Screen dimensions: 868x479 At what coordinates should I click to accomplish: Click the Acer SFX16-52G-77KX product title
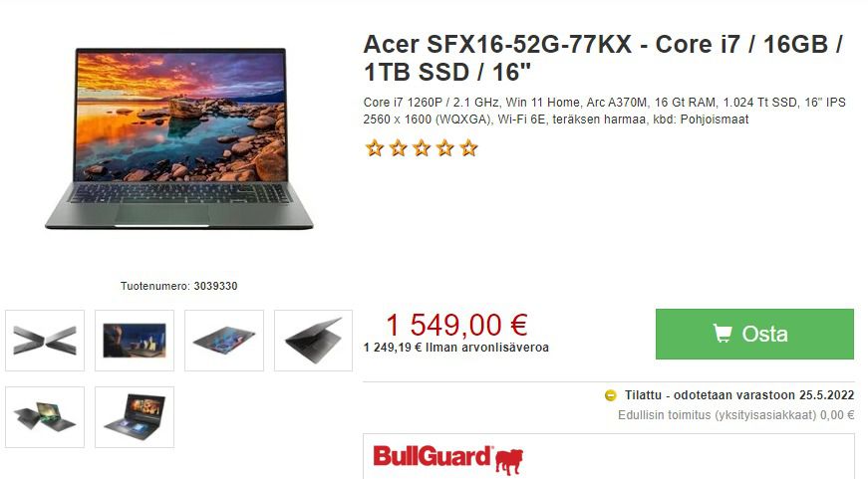pos(603,58)
